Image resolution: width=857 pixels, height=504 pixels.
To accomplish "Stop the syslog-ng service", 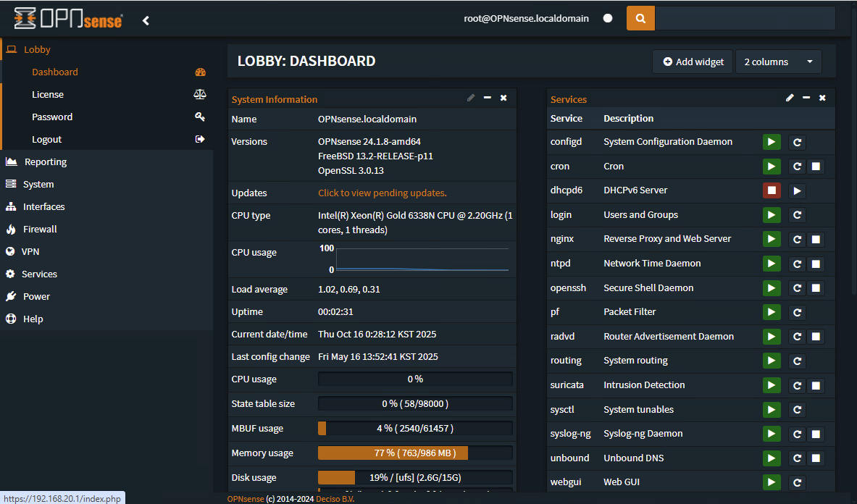I will (816, 434).
